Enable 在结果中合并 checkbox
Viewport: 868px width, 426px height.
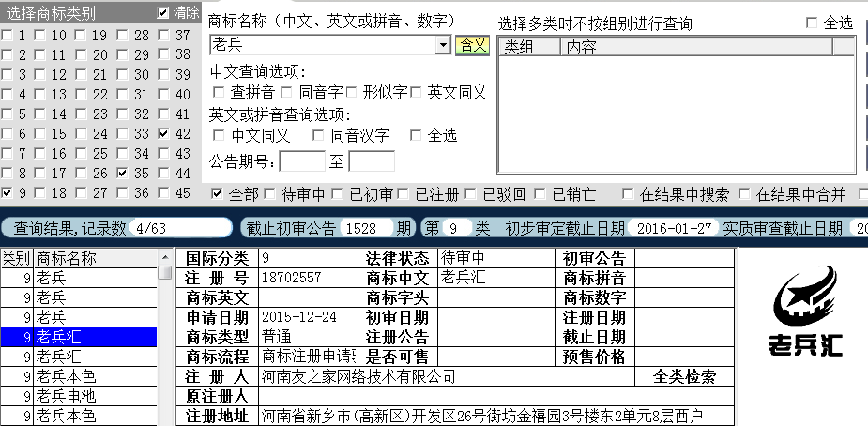pyautogui.click(x=744, y=193)
